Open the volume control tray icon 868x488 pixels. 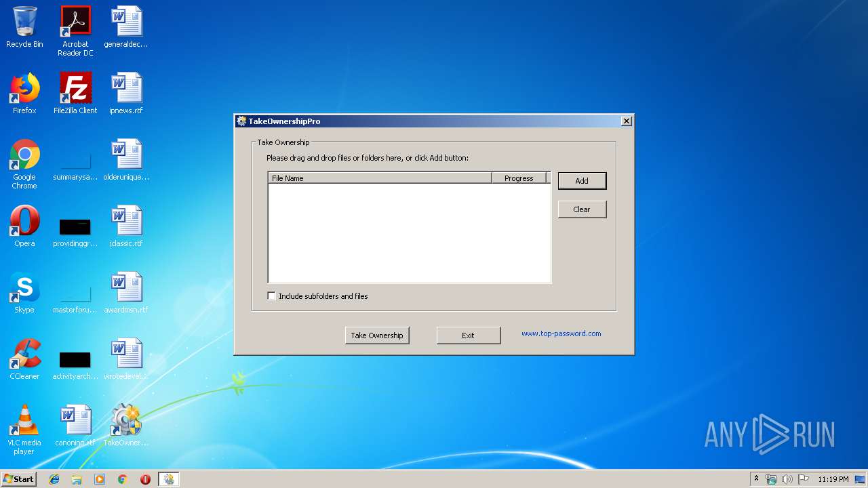coord(787,479)
